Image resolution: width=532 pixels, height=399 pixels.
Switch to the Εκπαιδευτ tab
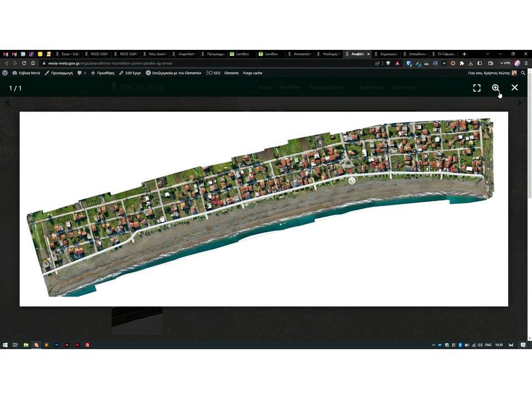click(415, 54)
